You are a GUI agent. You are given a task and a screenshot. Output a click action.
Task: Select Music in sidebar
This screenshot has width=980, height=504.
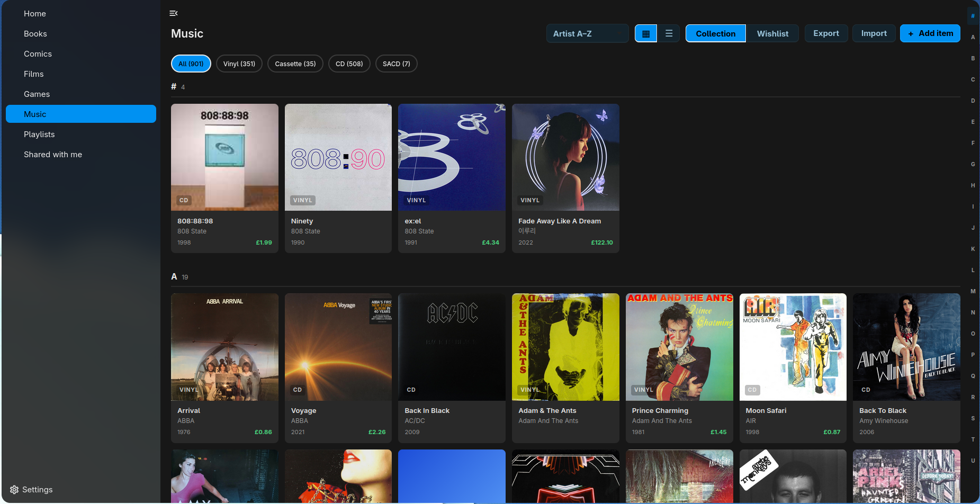(81, 114)
